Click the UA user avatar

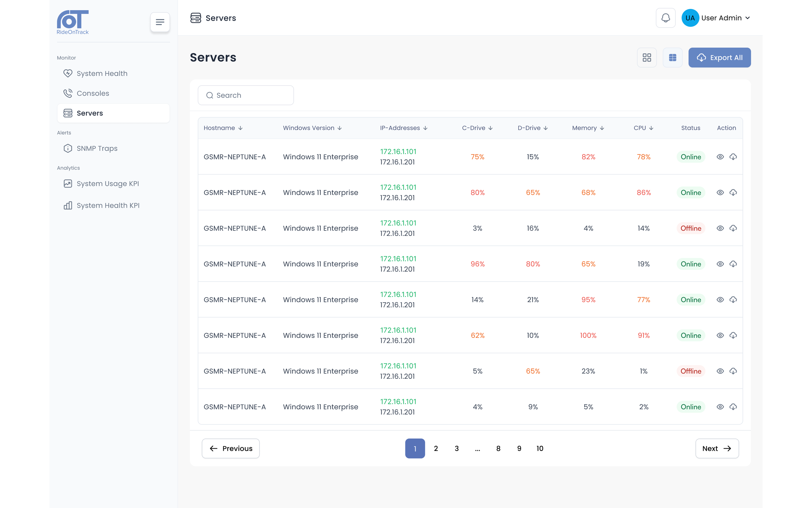[x=690, y=18]
